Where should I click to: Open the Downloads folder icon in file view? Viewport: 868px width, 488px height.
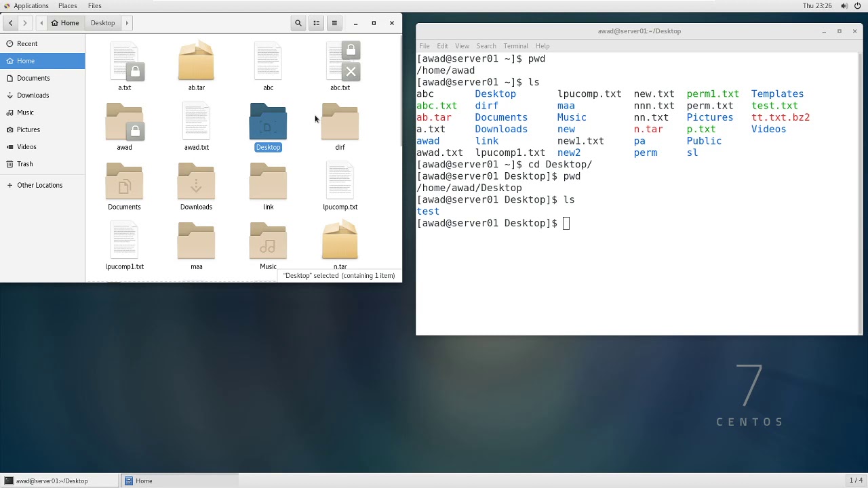196,182
